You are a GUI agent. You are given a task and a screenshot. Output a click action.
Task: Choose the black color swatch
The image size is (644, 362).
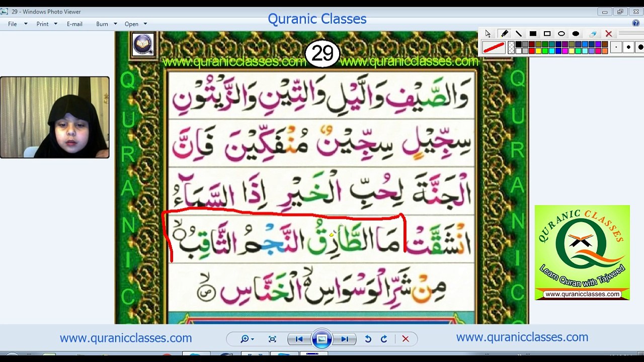[x=518, y=45]
